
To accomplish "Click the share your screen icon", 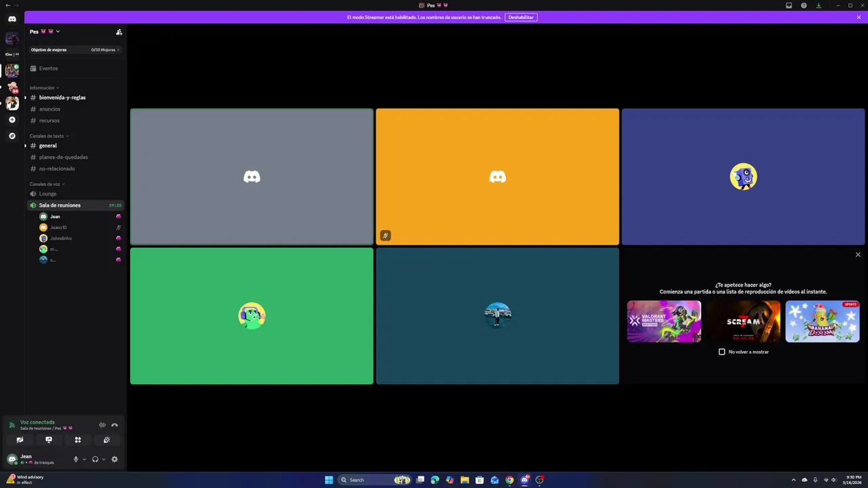I will pos(49,440).
